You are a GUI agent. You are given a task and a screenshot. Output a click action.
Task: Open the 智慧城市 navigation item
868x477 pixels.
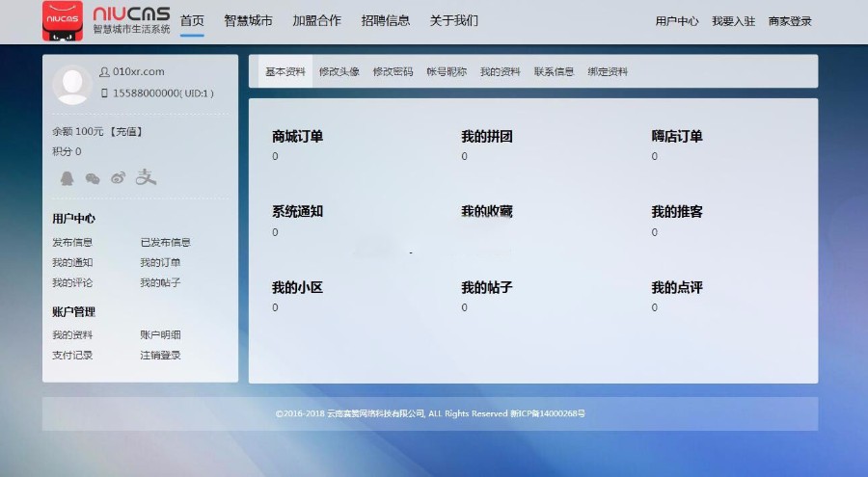coord(248,21)
